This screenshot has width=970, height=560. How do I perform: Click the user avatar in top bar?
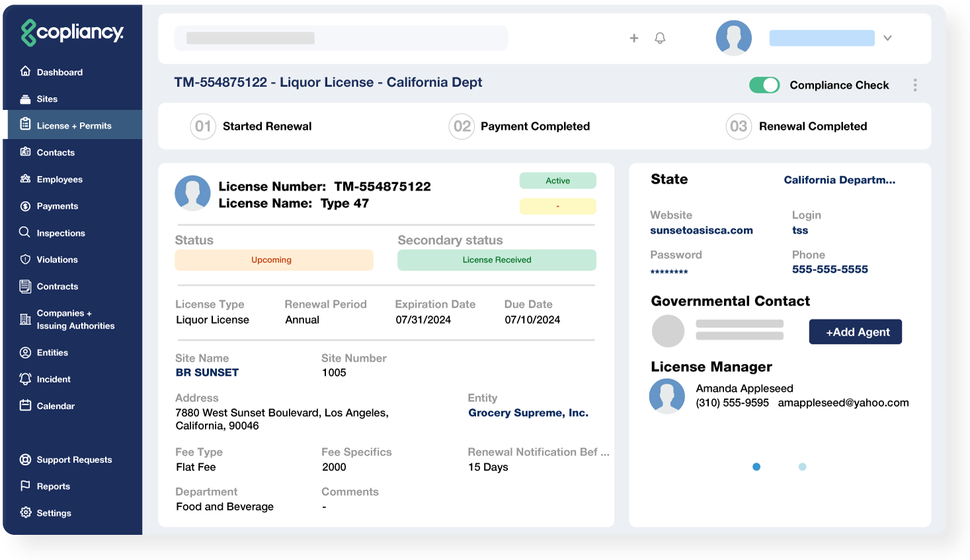(734, 38)
